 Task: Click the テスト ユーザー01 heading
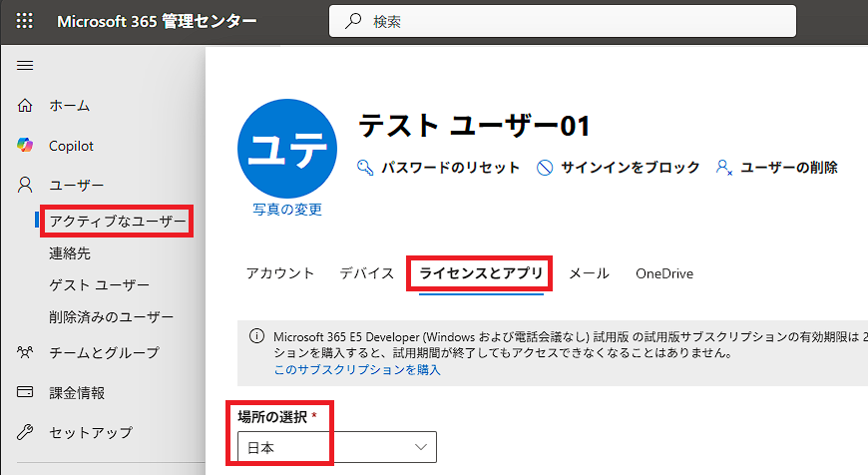(x=475, y=125)
